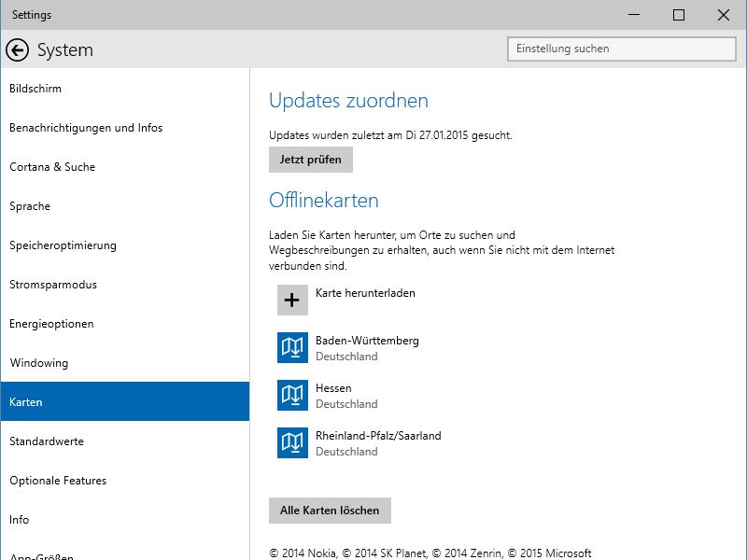The width and height of the screenshot is (747, 560).
Task: Open Benachrichtigungen und Infos section
Action: [125, 128]
